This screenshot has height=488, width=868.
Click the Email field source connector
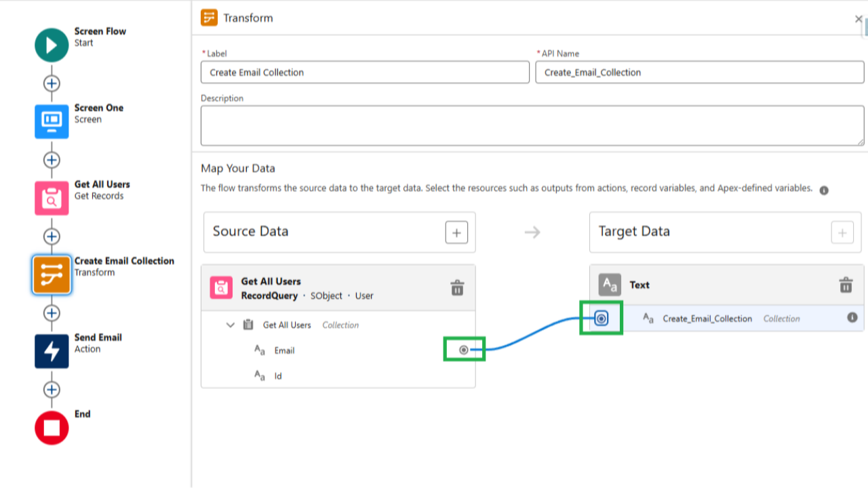pyautogui.click(x=464, y=350)
